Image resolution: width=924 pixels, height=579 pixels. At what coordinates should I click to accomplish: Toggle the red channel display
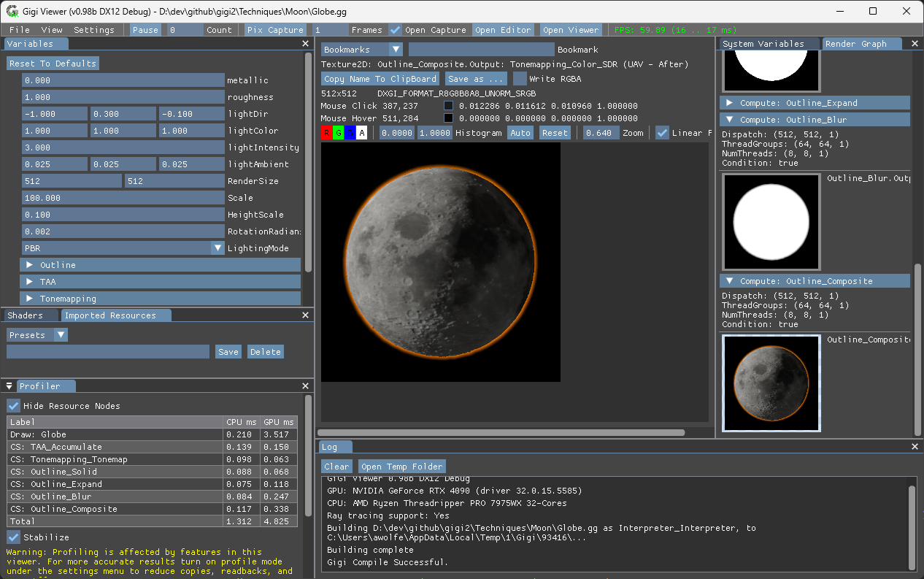point(325,132)
